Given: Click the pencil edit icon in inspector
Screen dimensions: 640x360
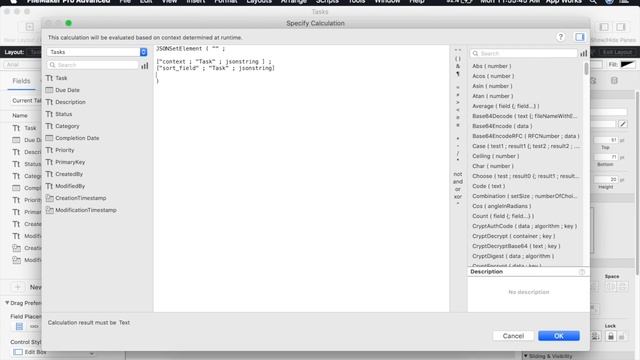Looking at the screenshot, I should point(622,124).
